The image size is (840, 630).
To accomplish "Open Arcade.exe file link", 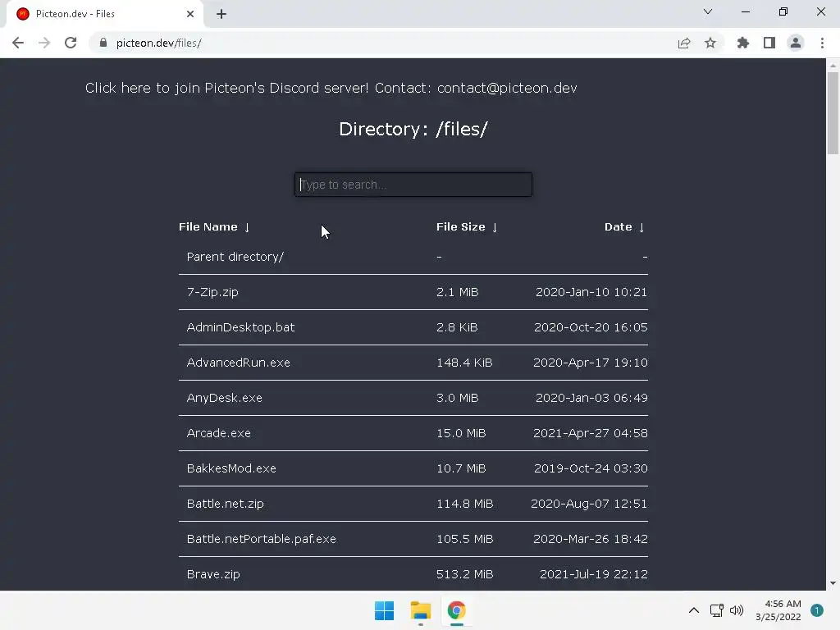I will coord(218,433).
